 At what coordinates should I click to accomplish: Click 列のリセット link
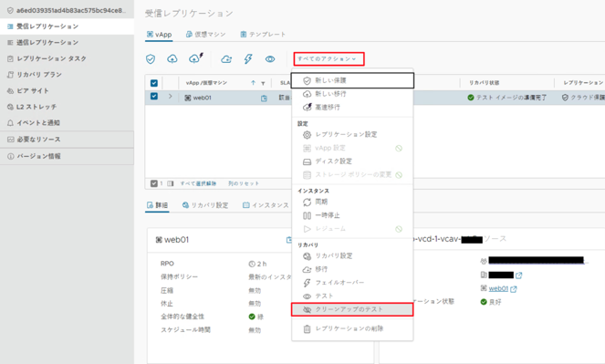click(244, 183)
